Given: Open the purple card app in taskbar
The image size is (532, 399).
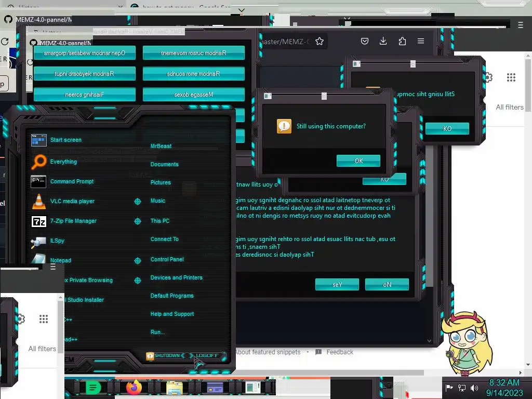Looking at the screenshot, I should click(x=215, y=388).
